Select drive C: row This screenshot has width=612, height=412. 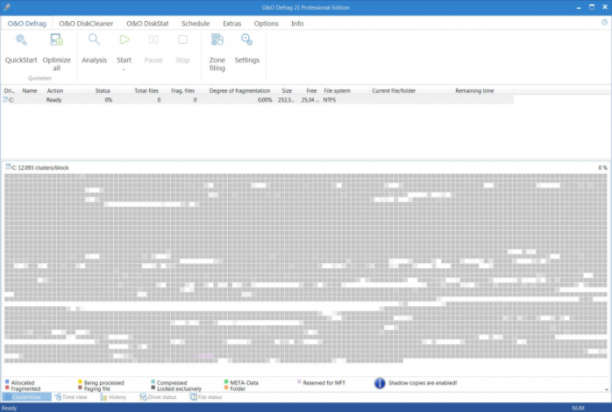(258, 100)
